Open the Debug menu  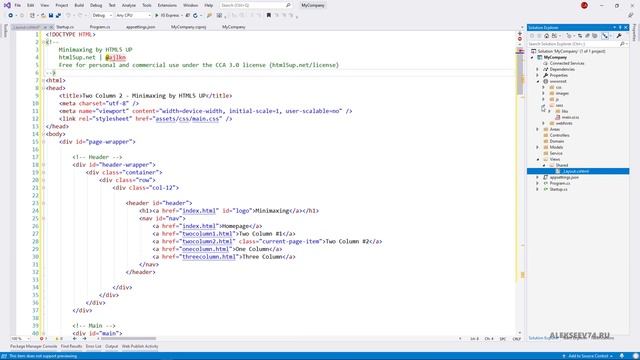point(96,5)
